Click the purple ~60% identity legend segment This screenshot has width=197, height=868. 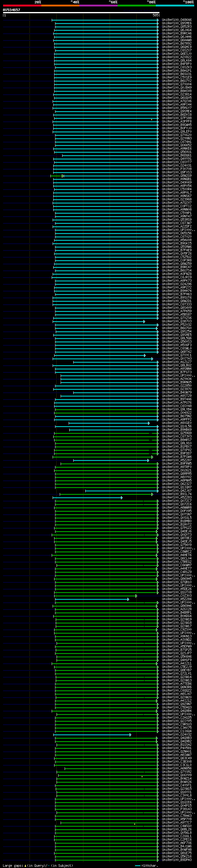pyautogui.click(x=98, y=6)
